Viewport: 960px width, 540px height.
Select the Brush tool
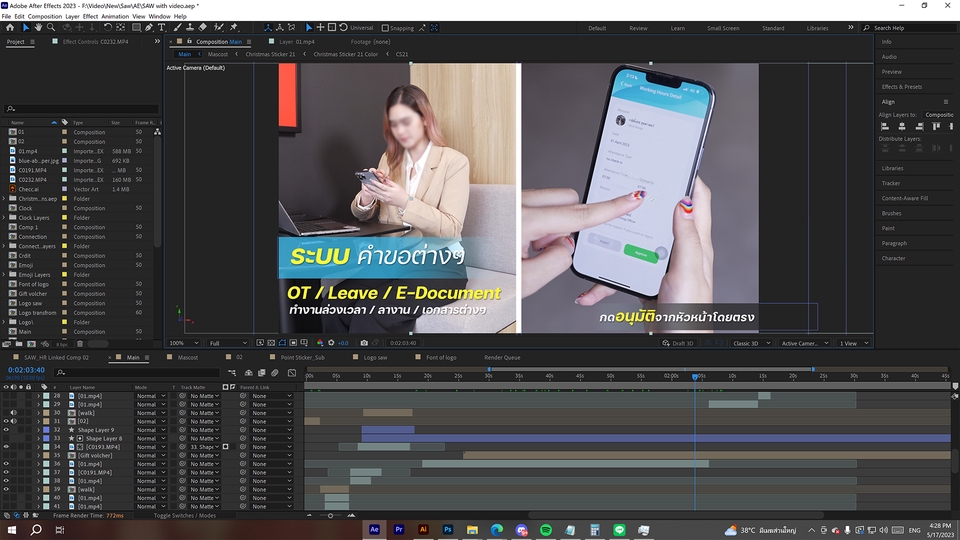(x=178, y=28)
